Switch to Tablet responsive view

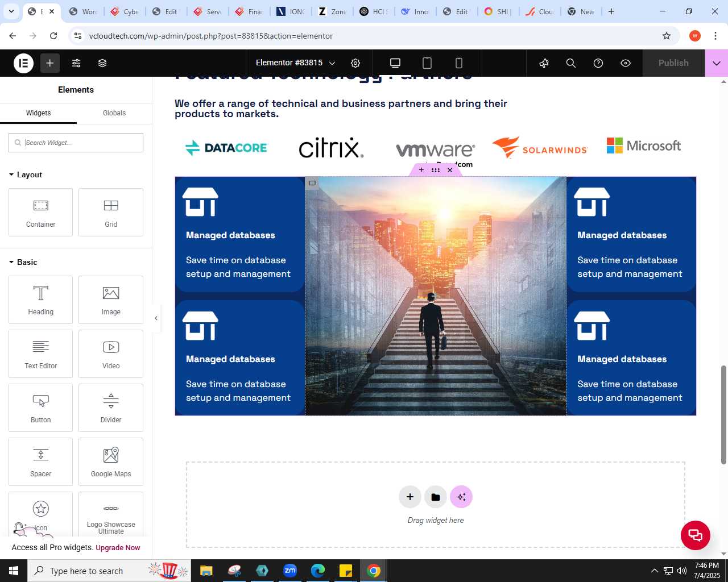pos(427,63)
